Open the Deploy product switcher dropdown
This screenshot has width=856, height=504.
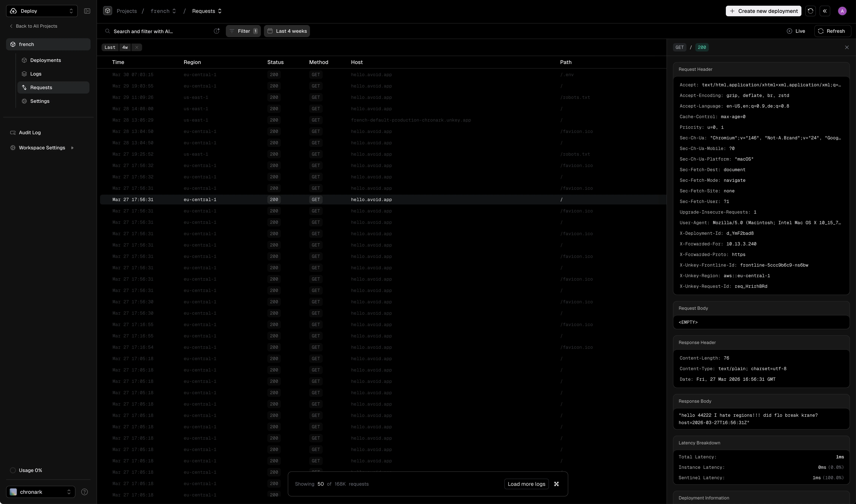click(x=41, y=11)
